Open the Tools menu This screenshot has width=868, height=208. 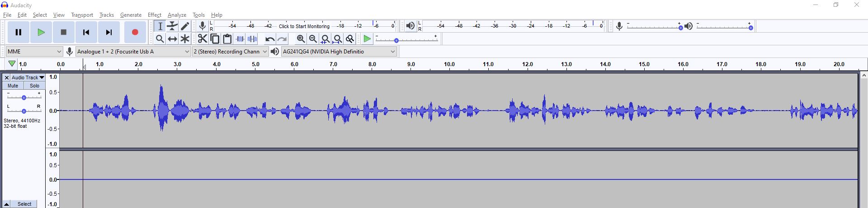tap(198, 15)
